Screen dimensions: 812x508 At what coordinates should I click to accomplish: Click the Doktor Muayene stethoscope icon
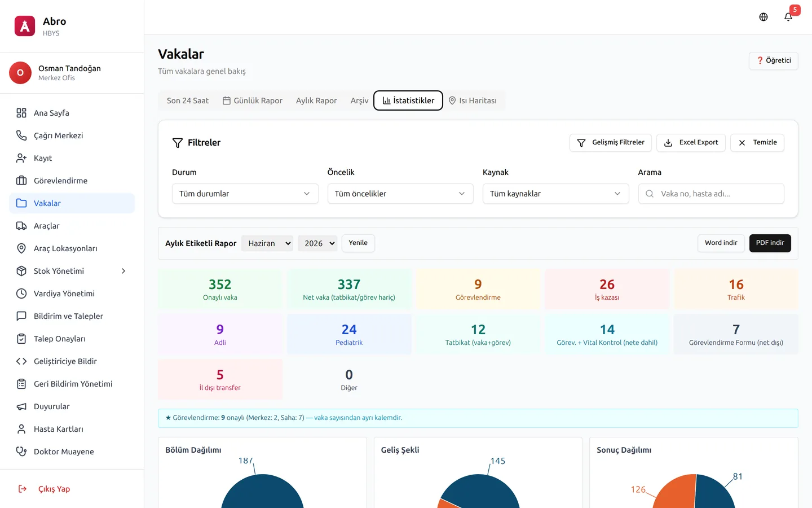pyautogui.click(x=21, y=452)
